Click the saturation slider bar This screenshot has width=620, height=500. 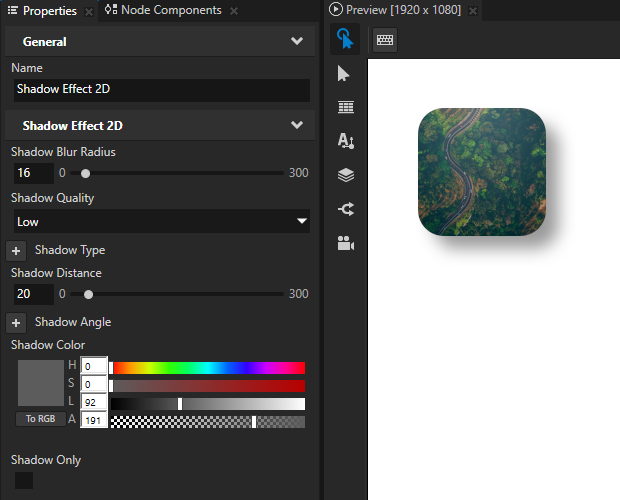[x=208, y=386]
